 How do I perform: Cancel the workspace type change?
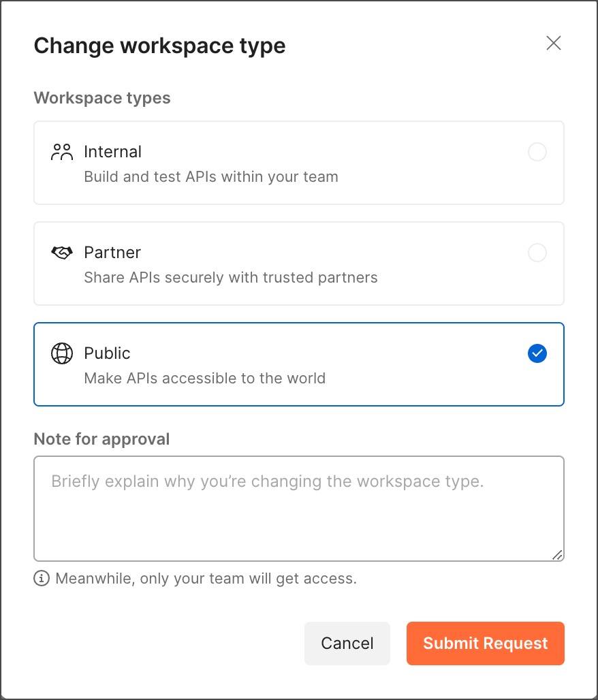point(347,643)
